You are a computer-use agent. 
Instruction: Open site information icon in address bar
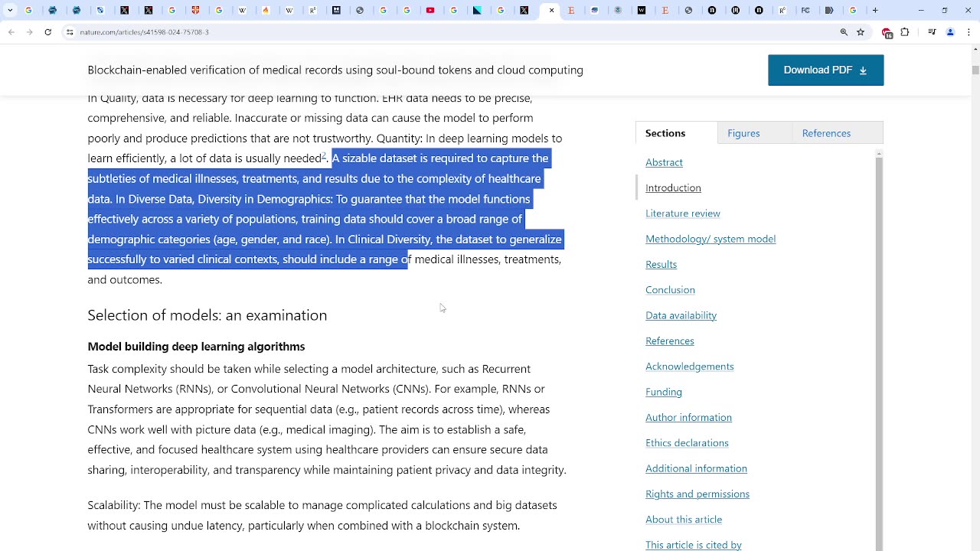(x=70, y=32)
